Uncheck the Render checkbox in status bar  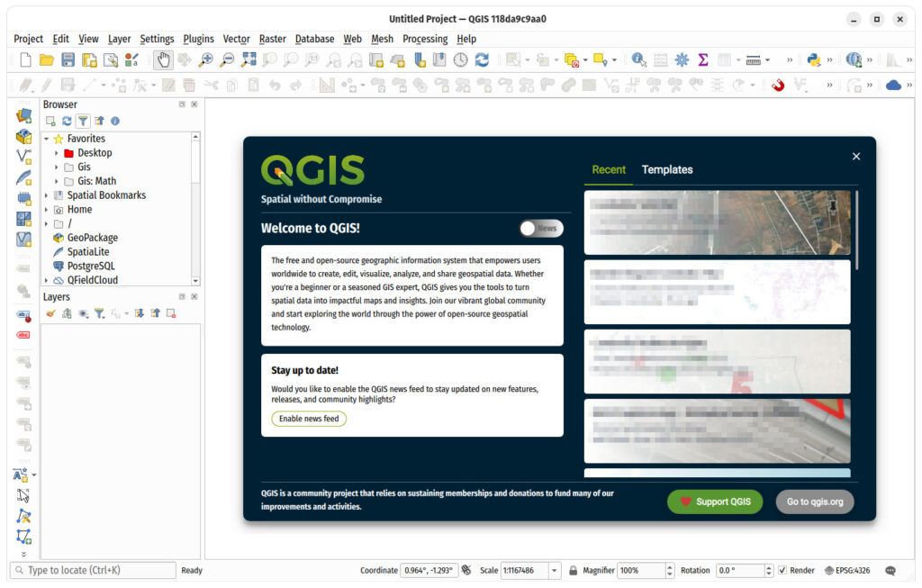pyautogui.click(x=782, y=570)
